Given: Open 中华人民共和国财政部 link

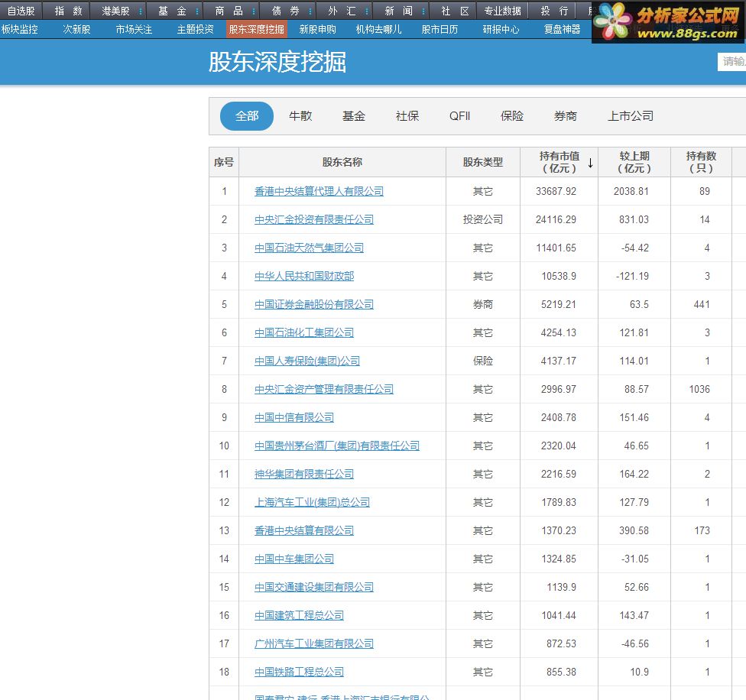Looking at the screenshot, I should (304, 277).
